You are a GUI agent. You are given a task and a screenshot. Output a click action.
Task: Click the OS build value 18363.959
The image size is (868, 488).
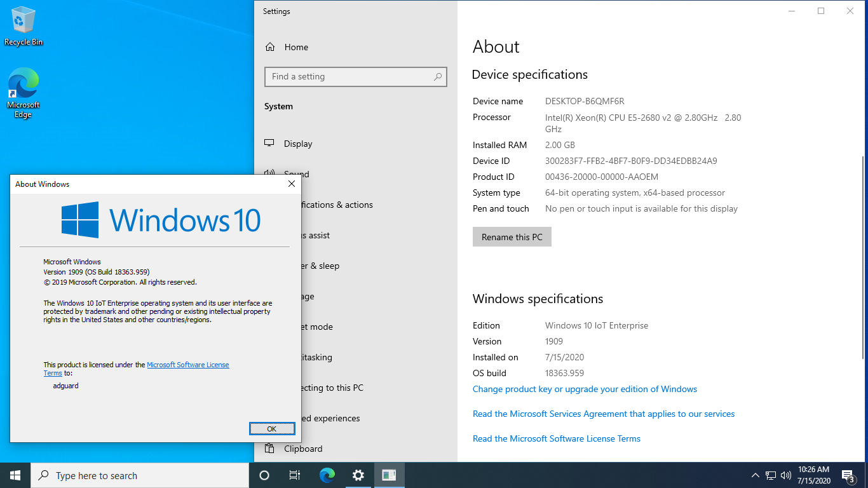click(x=564, y=373)
